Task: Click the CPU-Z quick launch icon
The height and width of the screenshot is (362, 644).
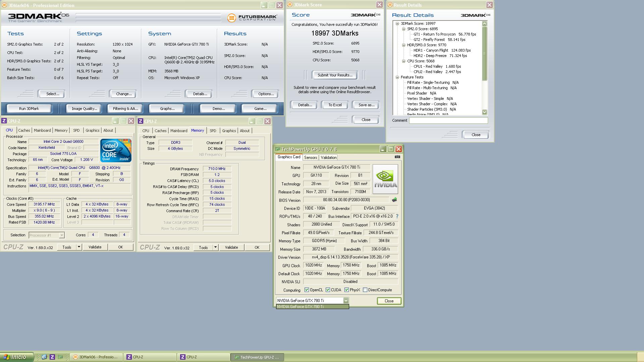Action: coord(52,357)
